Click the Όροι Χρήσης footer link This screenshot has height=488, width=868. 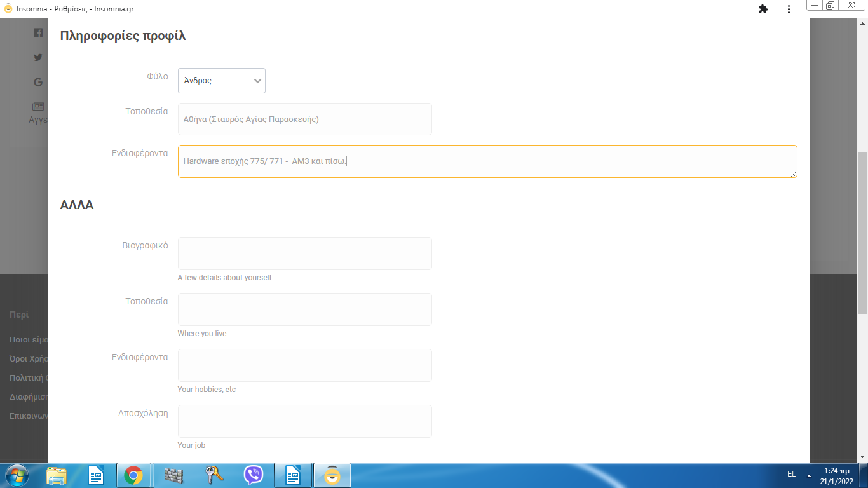pyautogui.click(x=29, y=358)
